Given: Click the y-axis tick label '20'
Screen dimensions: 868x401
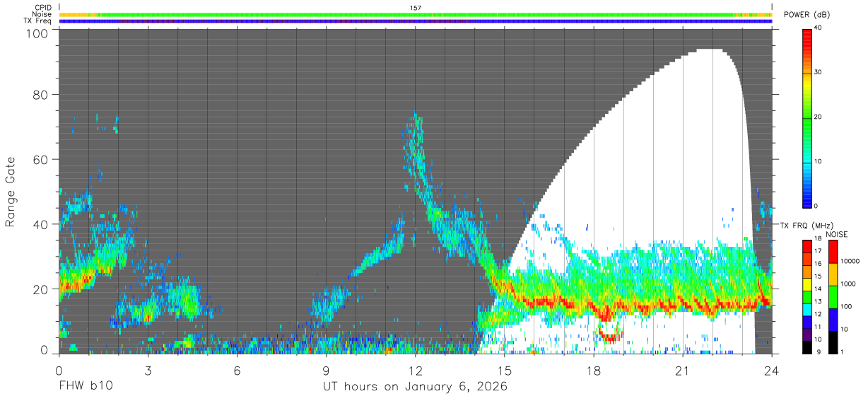Looking at the screenshot, I should 41,289.
